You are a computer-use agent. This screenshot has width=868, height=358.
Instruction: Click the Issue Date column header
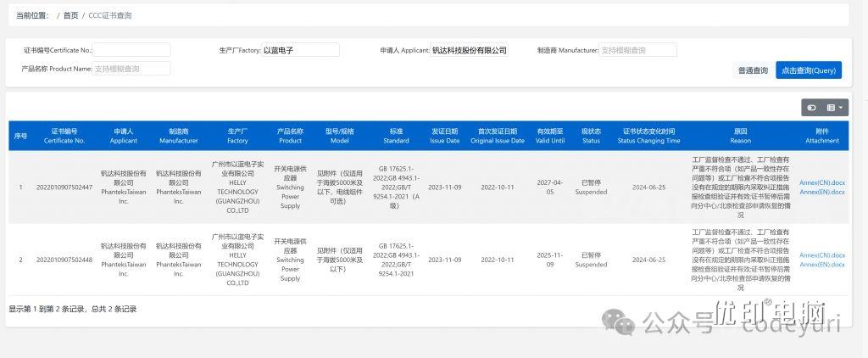[x=444, y=136]
